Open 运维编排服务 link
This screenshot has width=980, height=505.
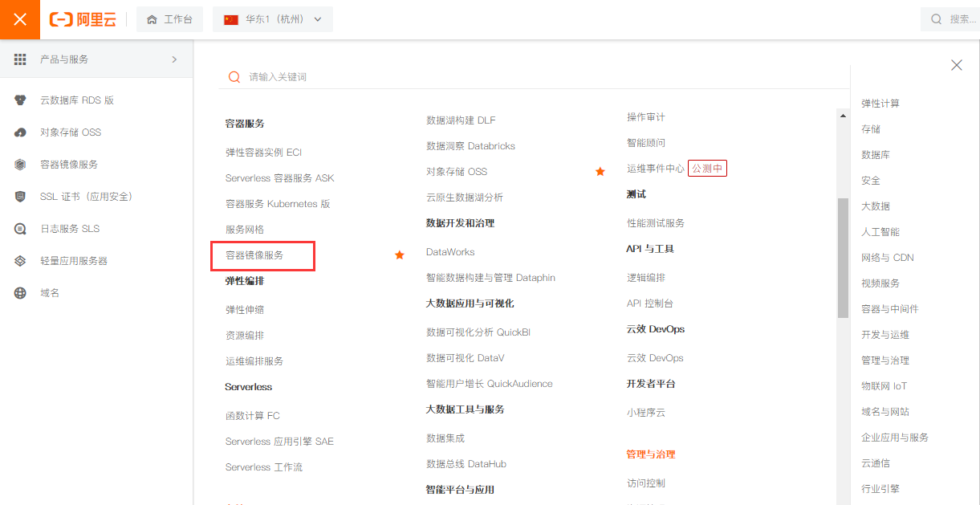pyautogui.click(x=254, y=361)
